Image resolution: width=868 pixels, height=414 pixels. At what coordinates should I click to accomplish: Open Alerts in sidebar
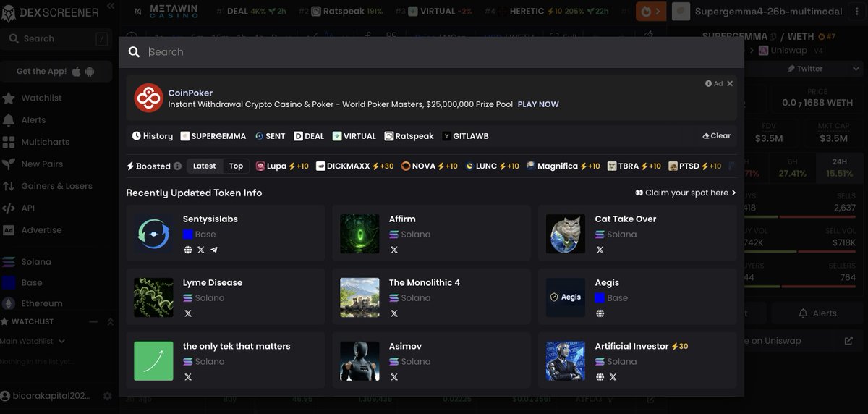click(x=33, y=120)
